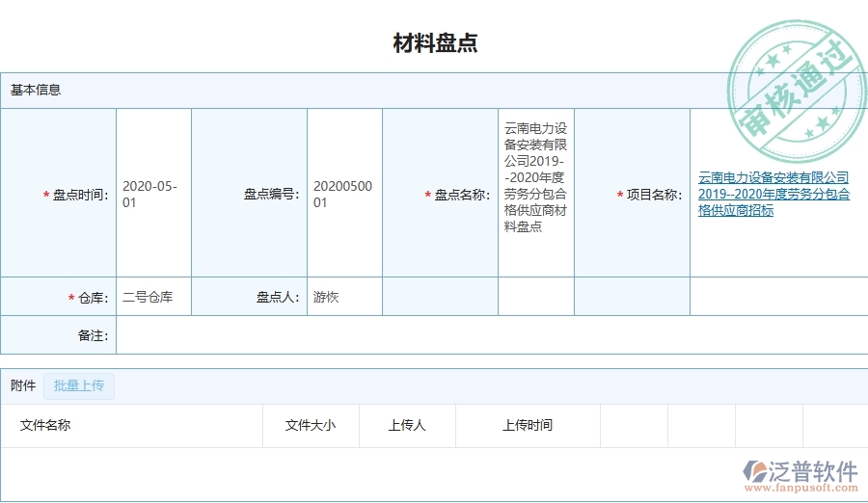Click the 上传人 column header
Image resolution: width=868 pixels, height=503 pixels.
click(x=407, y=425)
